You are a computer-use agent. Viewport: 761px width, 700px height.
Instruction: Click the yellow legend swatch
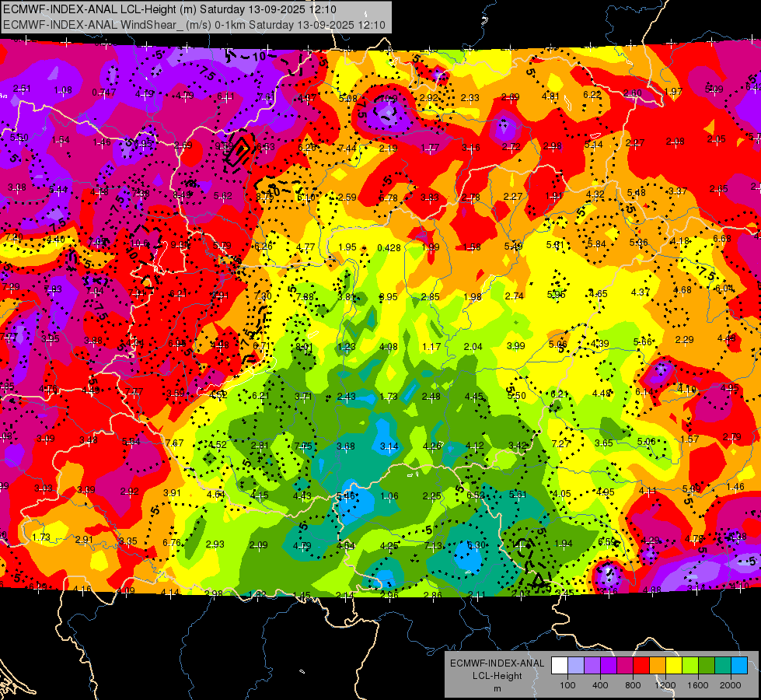674,666
